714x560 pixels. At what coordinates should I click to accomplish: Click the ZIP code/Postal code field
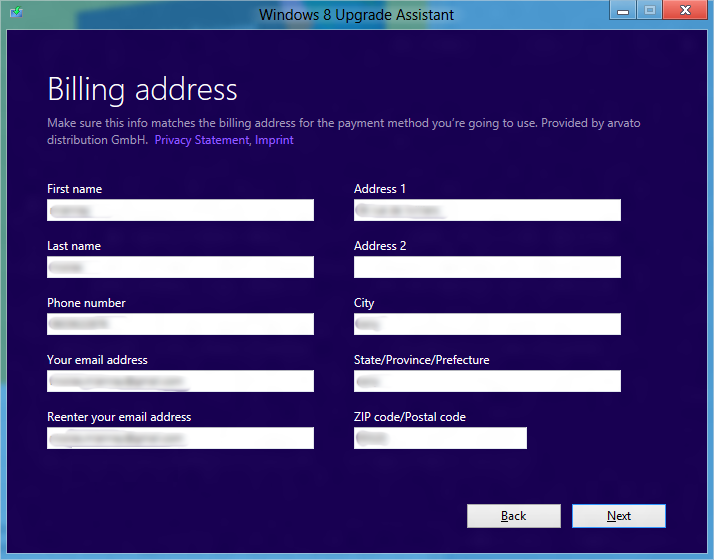440,438
